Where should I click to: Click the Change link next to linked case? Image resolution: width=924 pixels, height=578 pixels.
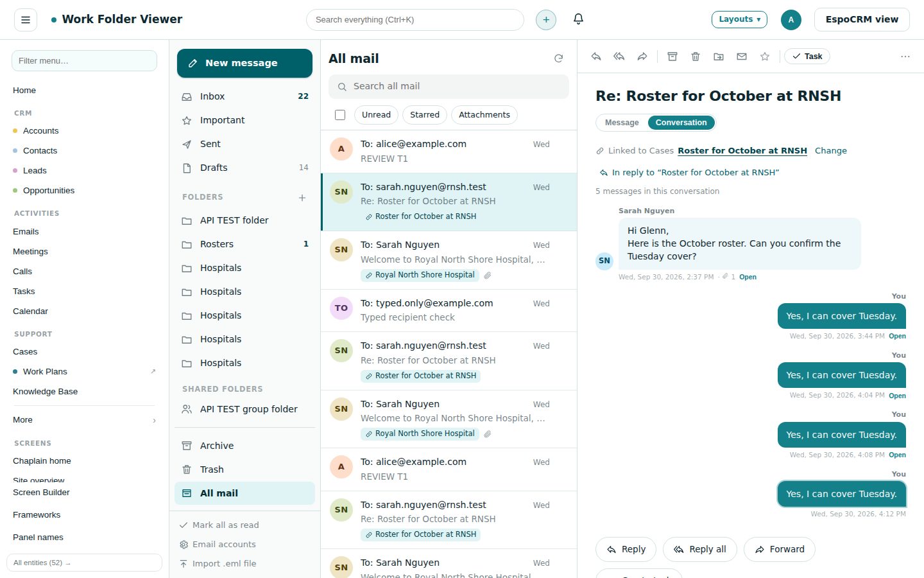click(831, 151)
